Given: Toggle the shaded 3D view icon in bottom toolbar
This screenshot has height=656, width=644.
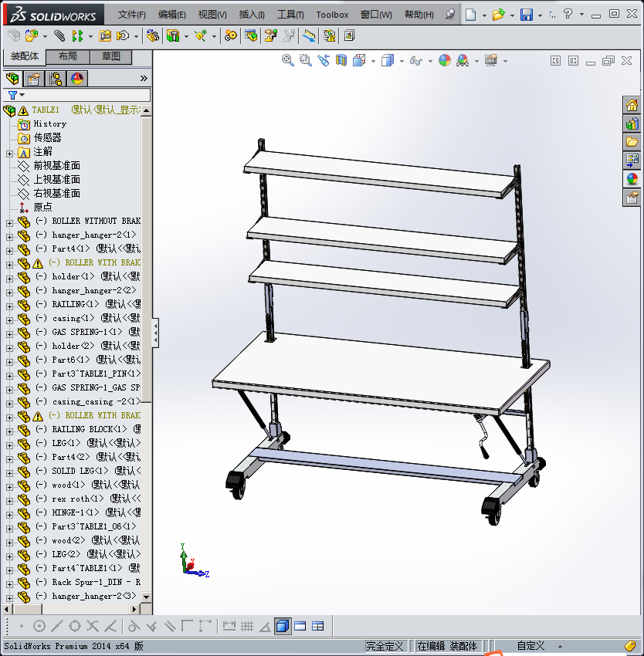Looking at the screenshot, I should [283, 627].
